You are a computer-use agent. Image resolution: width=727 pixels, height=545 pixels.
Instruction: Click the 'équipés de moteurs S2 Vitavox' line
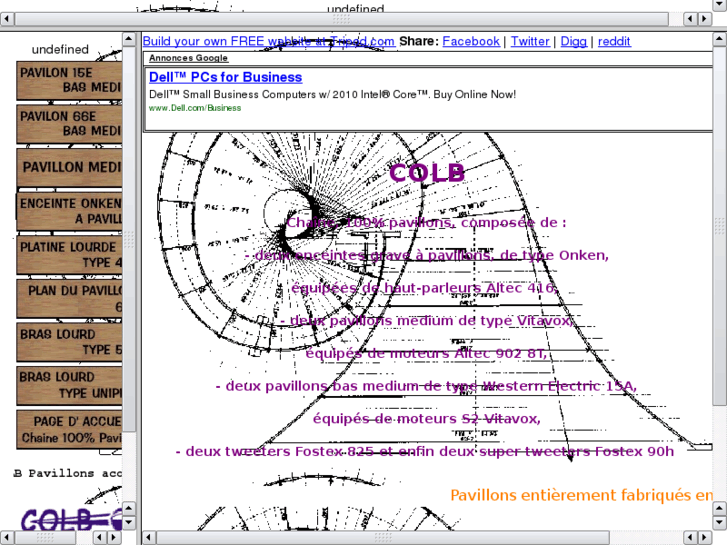pos(427,419)
